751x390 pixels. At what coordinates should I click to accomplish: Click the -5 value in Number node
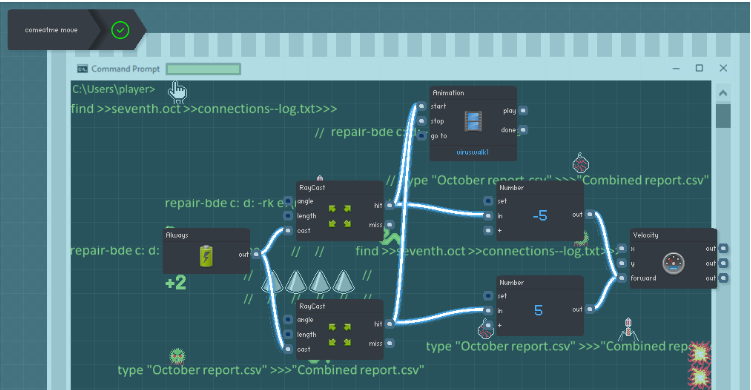[540, 216]
